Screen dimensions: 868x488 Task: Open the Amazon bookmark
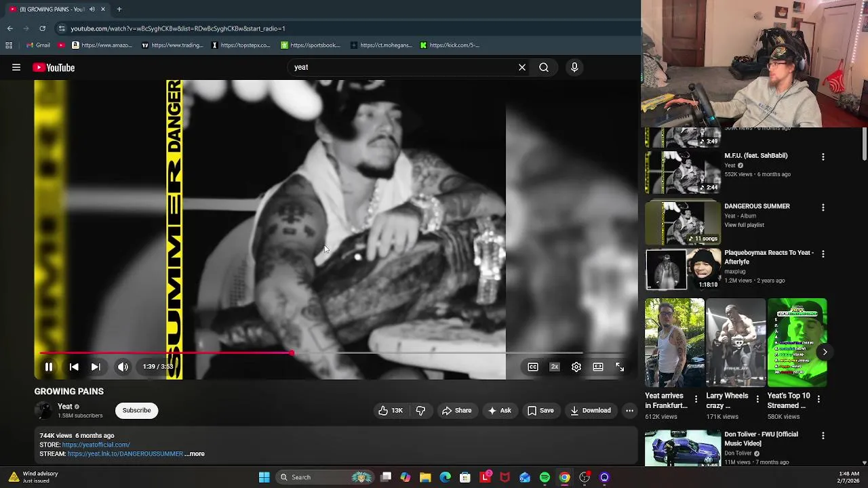(102, 45)
